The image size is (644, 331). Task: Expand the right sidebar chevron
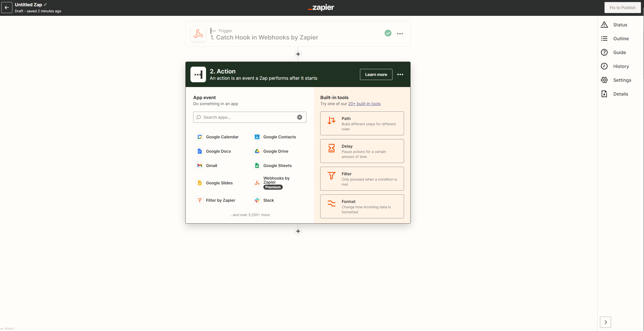click(605, 322)
